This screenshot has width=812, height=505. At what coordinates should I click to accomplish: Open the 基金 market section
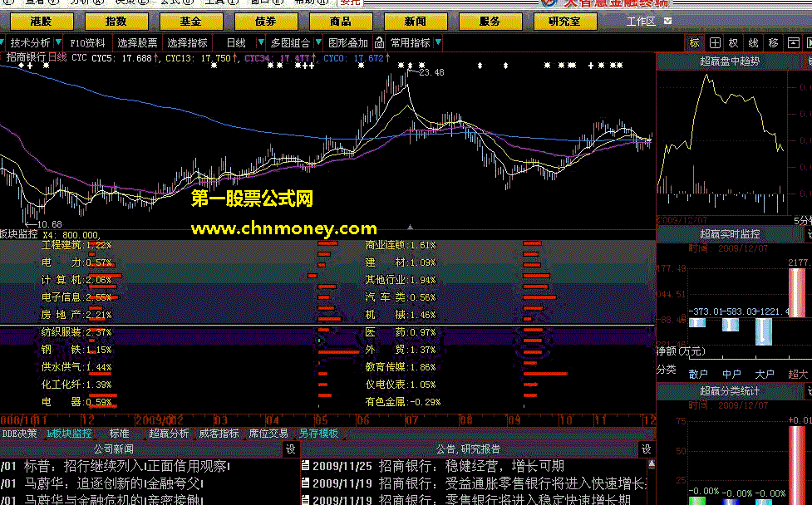(191, 22)
